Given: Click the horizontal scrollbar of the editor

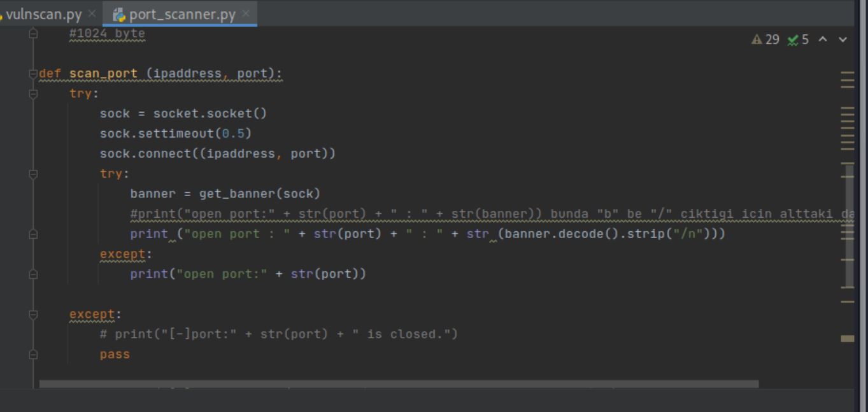Looking at the screenshot, I should [x=399, y=384].
